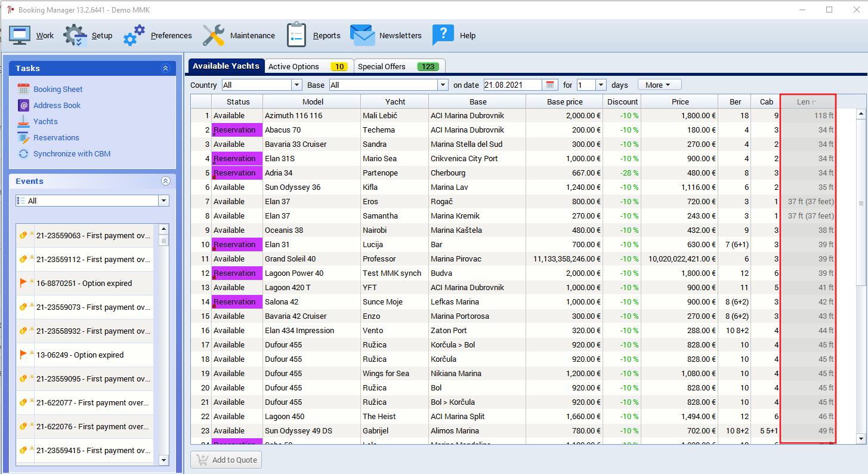This screenshot has height=474, width=868.
Task: Click the Booking Sheet calendar icon
Action: tap(23, 89)
